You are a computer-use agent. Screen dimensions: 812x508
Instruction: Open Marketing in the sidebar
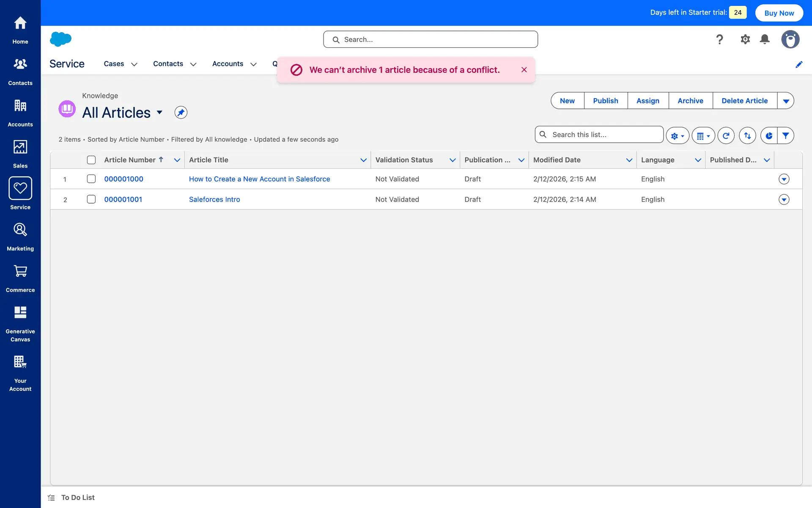[20, 236]
